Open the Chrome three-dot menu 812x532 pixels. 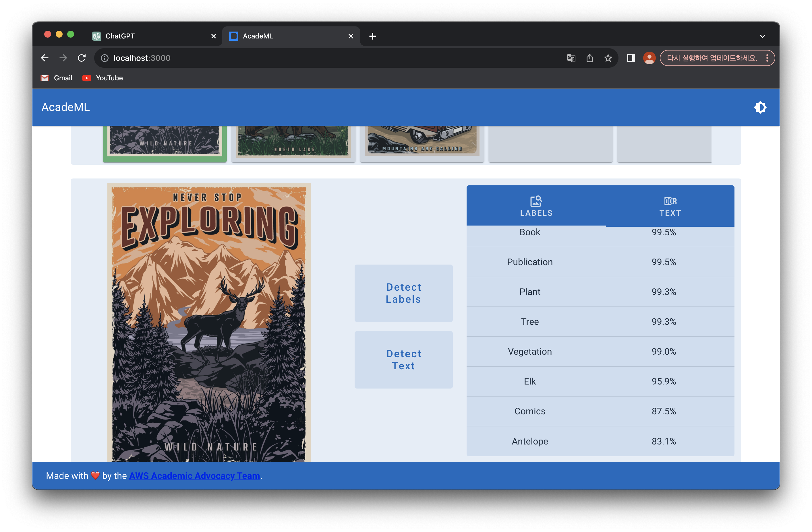click(x=767, y=58)
